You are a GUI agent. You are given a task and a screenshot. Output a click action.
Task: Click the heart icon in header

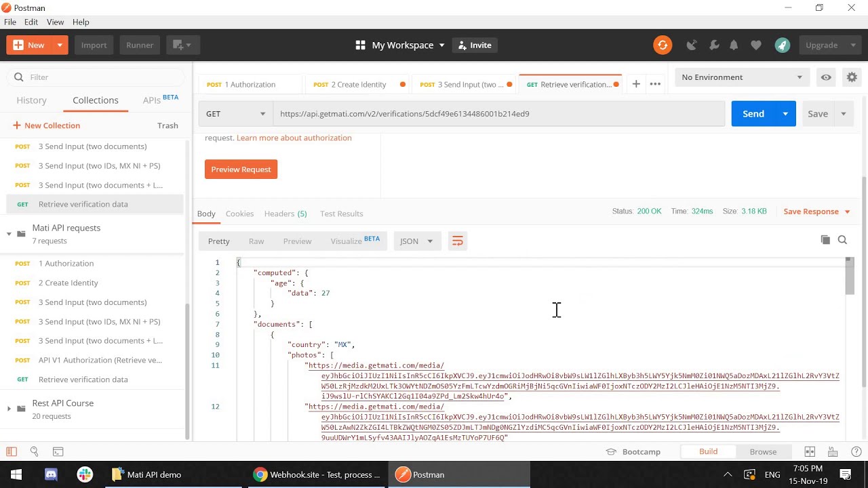click(756, 45)
